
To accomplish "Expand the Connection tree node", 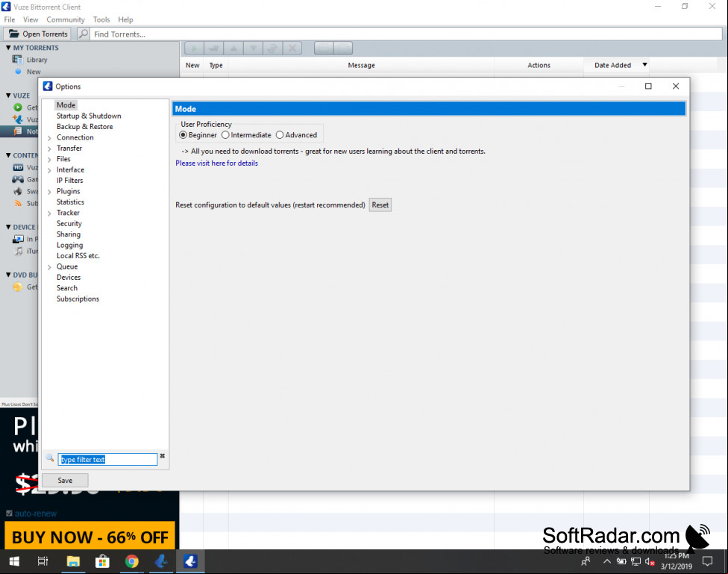I will 50,138.
